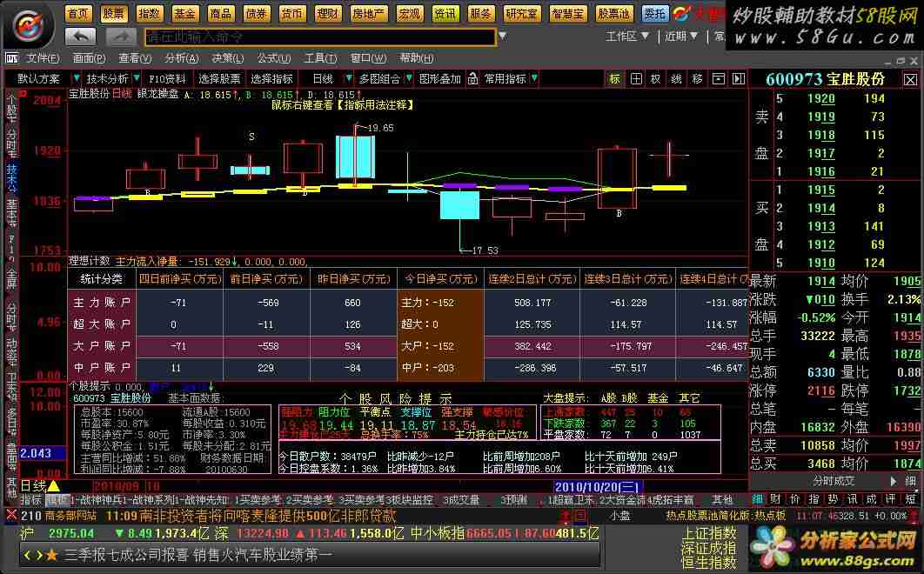Expand the 常用指标 dropdown arrow
The image size is (924, 574).
pyautogui.click(x=534, y=77)
